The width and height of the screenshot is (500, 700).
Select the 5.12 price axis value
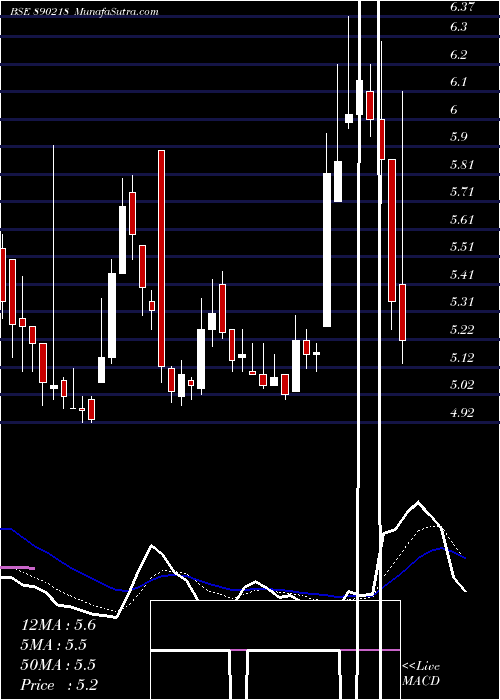coord(462,358)
